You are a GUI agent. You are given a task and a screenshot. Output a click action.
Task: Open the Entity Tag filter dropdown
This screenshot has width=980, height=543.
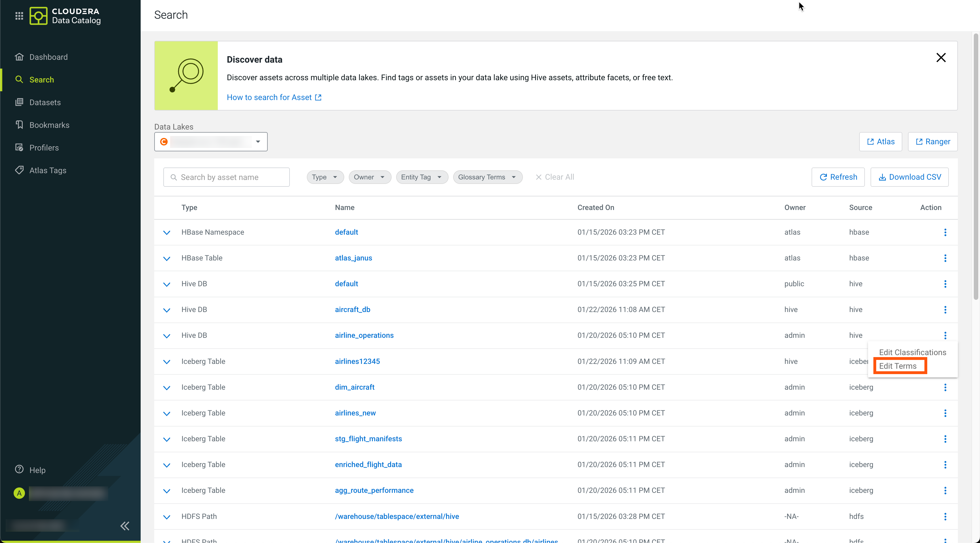click(422, 177)
